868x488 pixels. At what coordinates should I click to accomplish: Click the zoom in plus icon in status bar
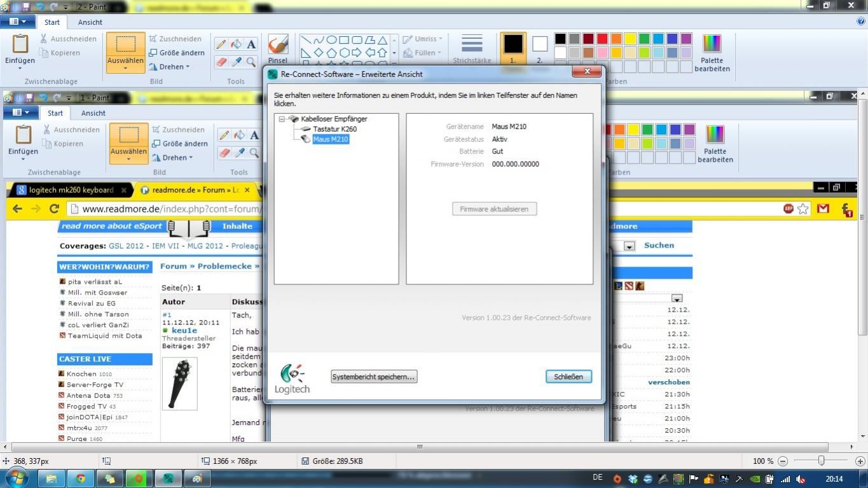click(860, 461)
